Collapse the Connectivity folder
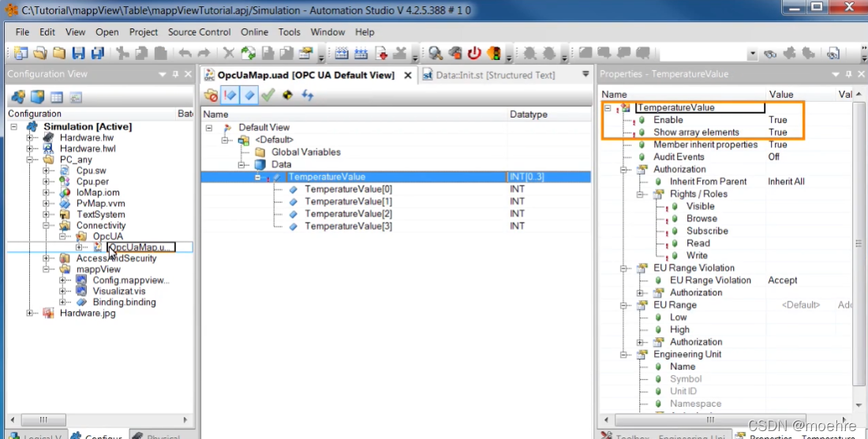The width and height of the screenshot is (868, 439). (46, 226)
